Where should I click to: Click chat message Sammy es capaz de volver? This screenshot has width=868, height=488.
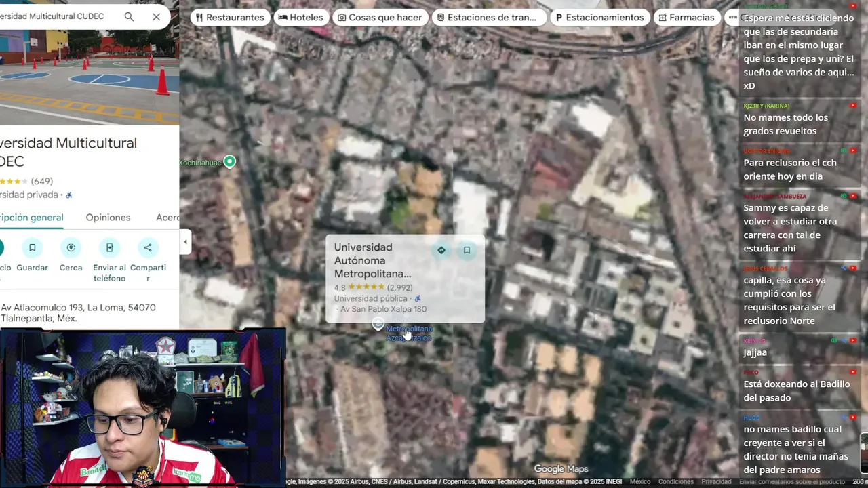tap(790, 228)
